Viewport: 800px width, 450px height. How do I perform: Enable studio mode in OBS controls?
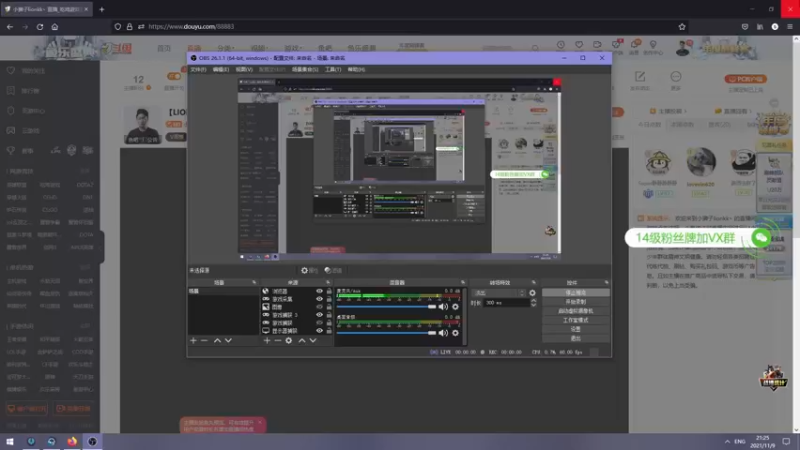coord(576,320)
